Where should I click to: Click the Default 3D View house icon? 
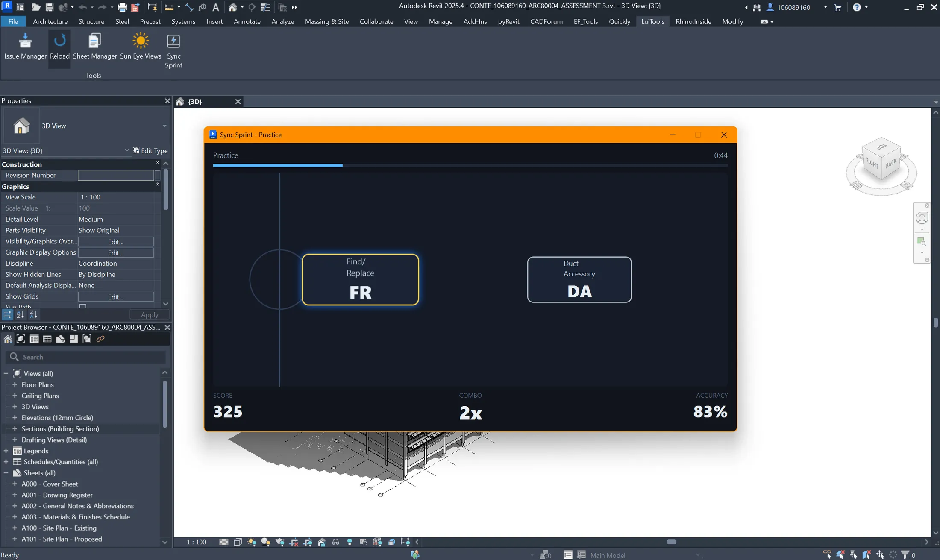pyautogui.click(x=233, y=7)
